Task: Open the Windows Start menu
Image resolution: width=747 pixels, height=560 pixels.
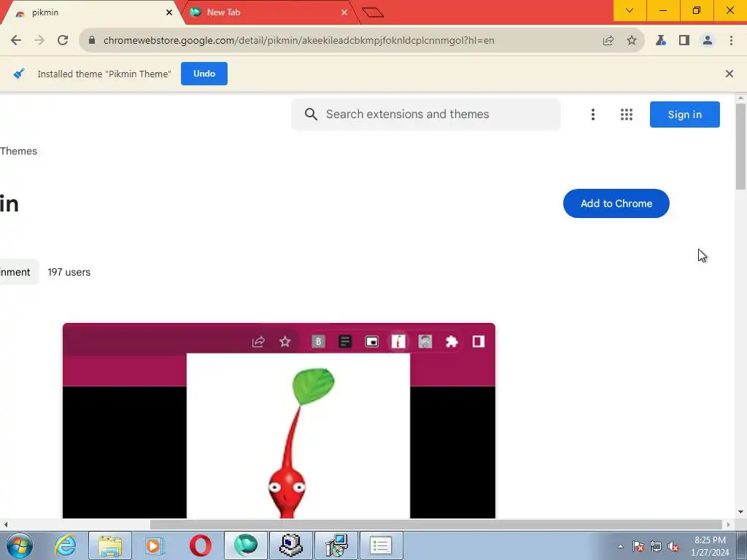Action: coord(19,545)
